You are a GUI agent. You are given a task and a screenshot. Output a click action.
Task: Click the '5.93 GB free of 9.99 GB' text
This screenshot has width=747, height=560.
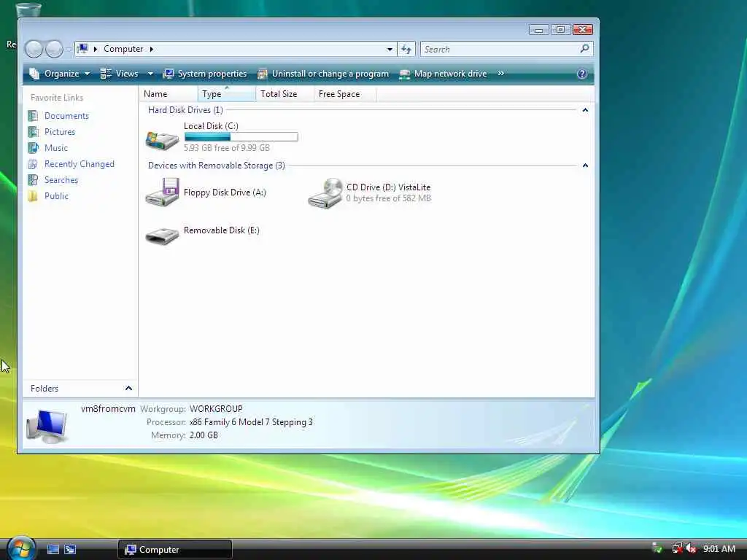(x=227, y=148)
